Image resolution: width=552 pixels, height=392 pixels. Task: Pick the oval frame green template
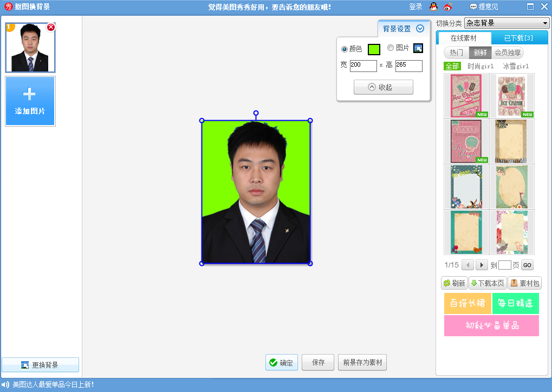click(x=512, y=187)
